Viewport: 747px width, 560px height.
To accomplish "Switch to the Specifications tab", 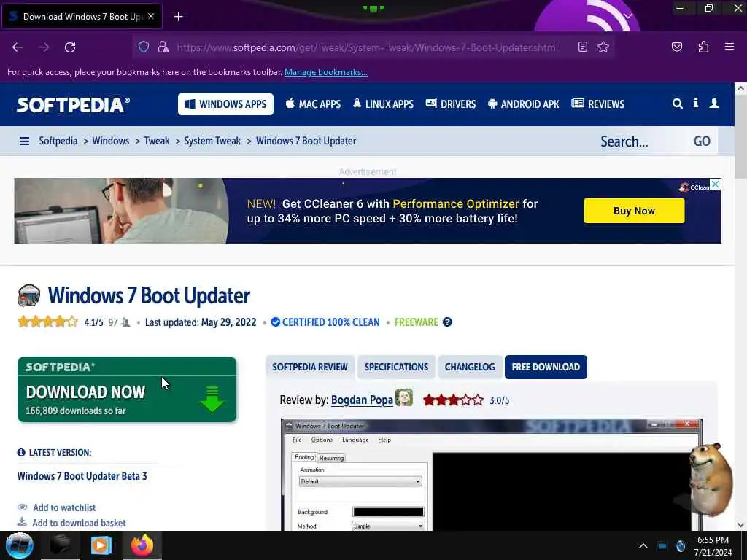I will tap(396, 367).
